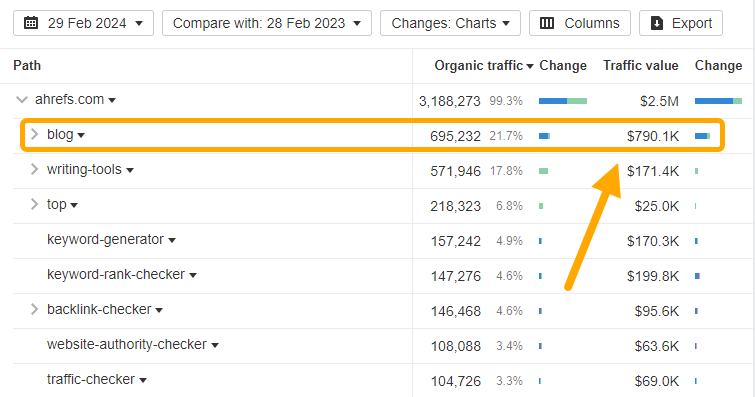
Task: Click the keyword-rank-checker value $199.8K
Action: [x=653, y=276]
